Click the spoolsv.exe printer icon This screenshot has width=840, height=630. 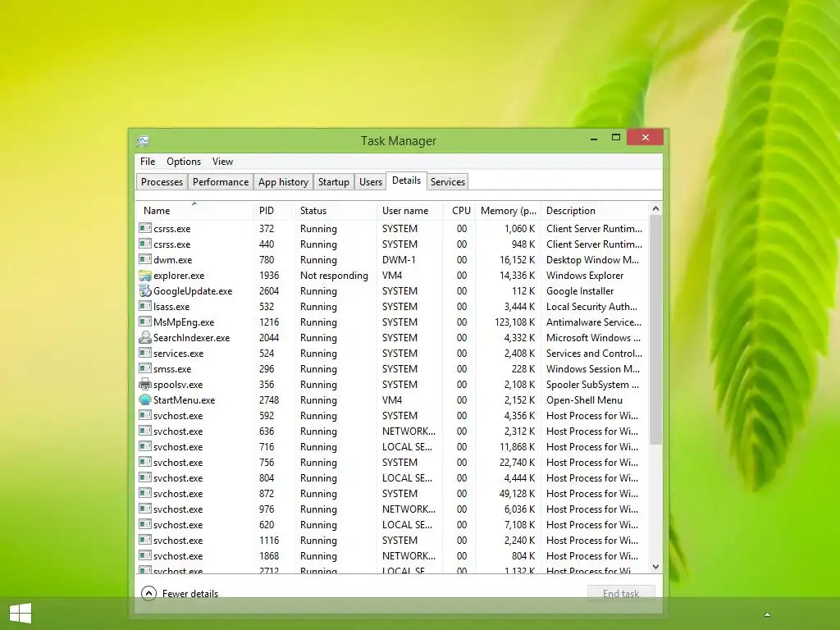(144, 384)
